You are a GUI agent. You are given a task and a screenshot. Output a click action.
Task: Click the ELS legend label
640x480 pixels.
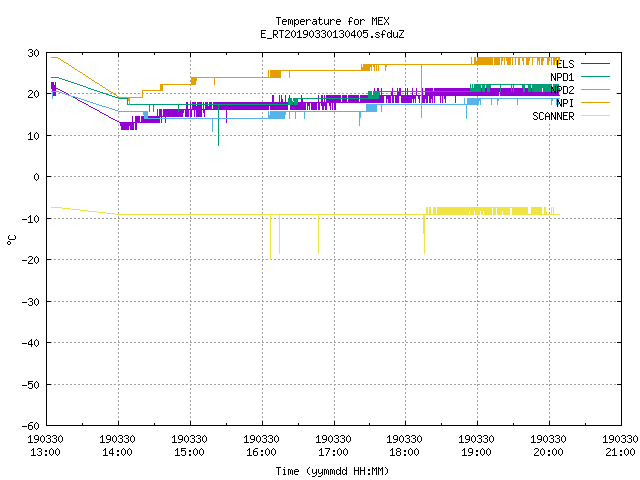pyautogui.click(x=565, y=64)
